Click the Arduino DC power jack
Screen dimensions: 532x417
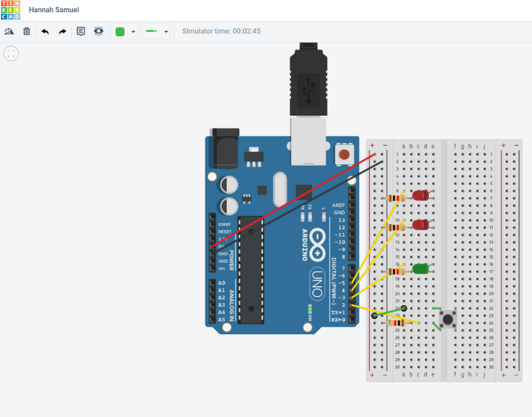224,148
